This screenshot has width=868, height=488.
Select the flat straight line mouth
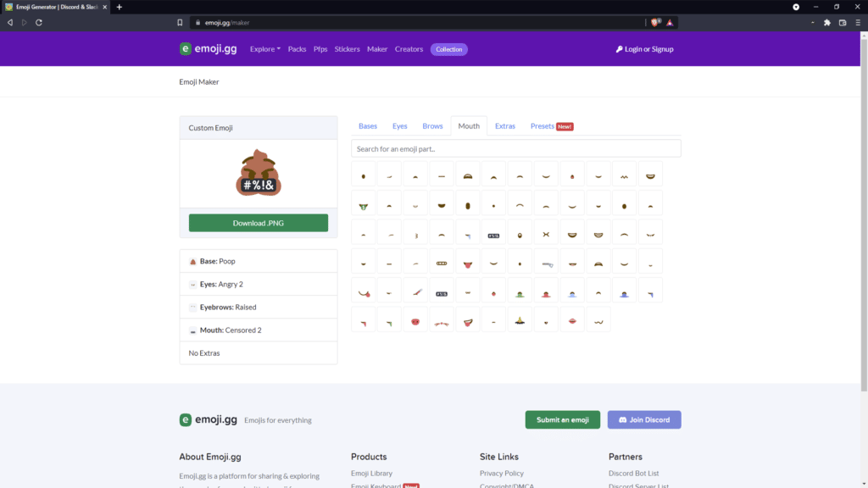(441, 174)
